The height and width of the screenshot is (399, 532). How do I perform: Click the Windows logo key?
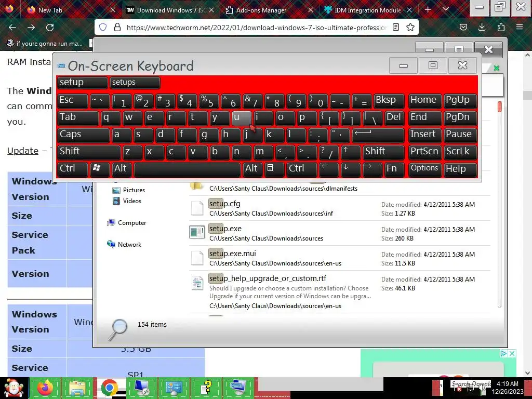click(99, 169)
